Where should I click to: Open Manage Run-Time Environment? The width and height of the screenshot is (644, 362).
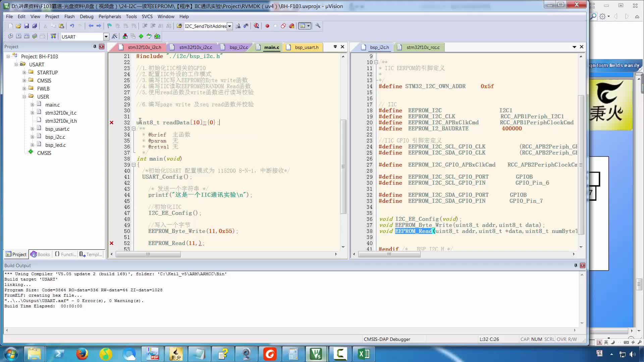point(141,36)
